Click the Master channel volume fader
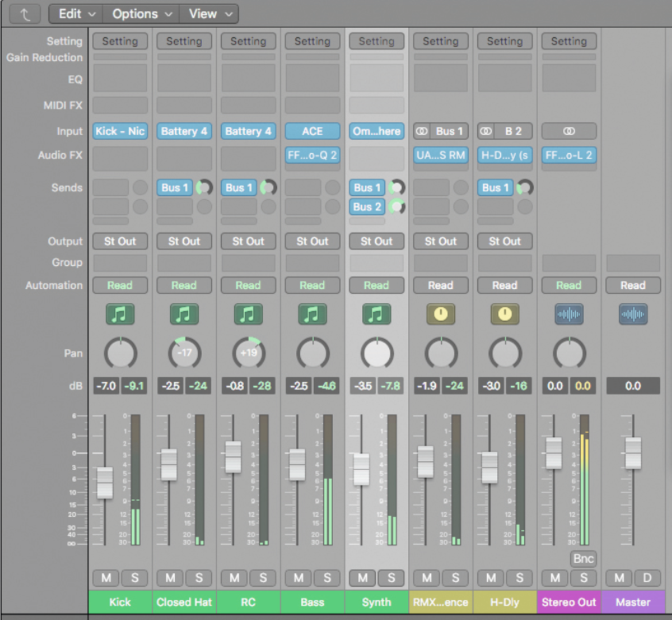The width and height of the screenshot is (672, 620). point(633,453)
